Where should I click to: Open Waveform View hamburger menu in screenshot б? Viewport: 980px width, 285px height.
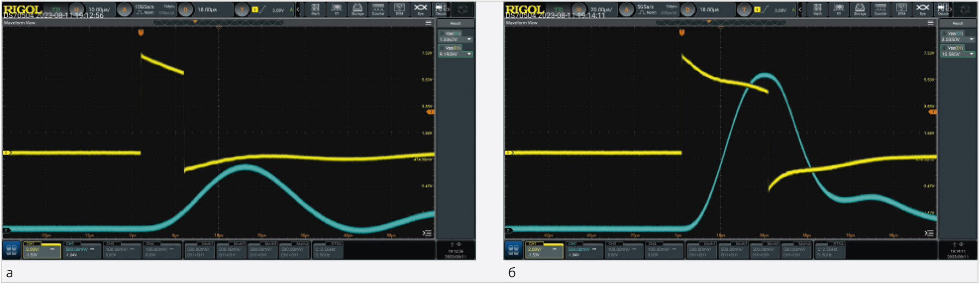click(930, 23)
